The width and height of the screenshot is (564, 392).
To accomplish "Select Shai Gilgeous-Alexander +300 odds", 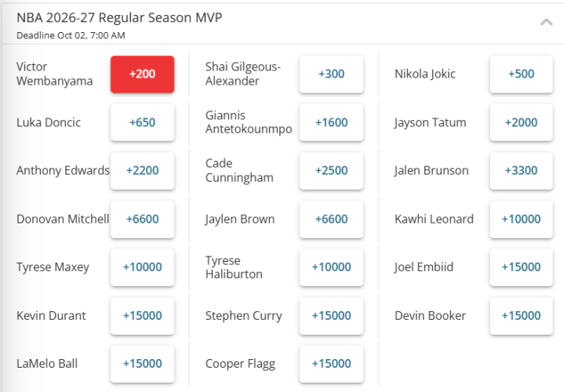I will 331,74.
